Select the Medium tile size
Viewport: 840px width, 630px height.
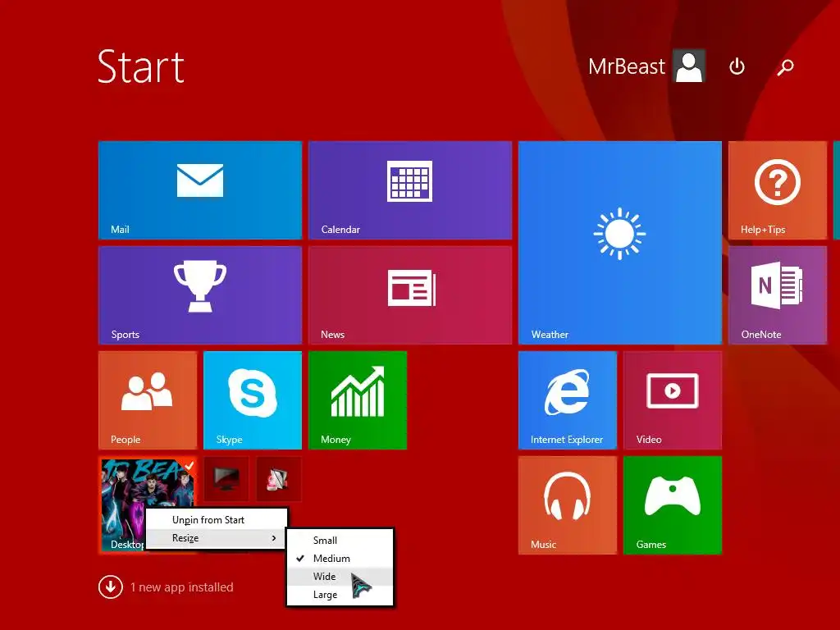[340, 558]
